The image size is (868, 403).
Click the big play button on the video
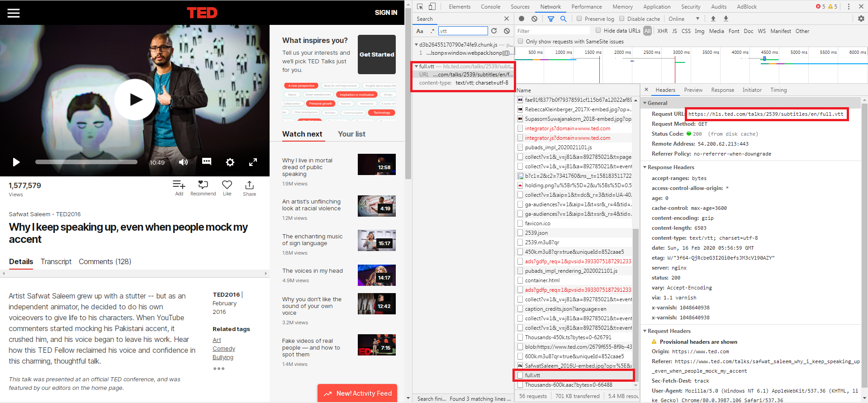point(135,100)
